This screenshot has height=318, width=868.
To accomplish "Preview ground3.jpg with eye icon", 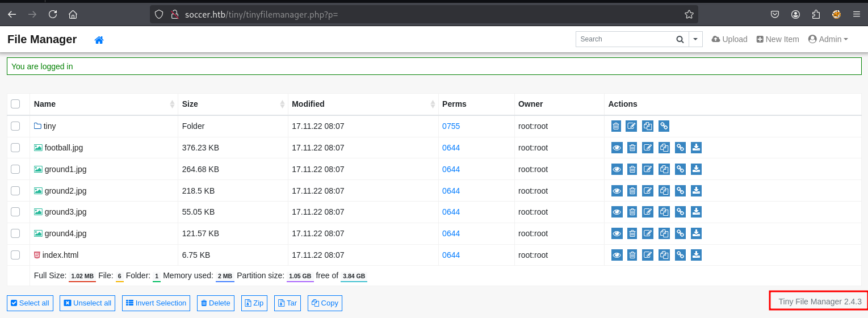I will (x=617, y=212).
